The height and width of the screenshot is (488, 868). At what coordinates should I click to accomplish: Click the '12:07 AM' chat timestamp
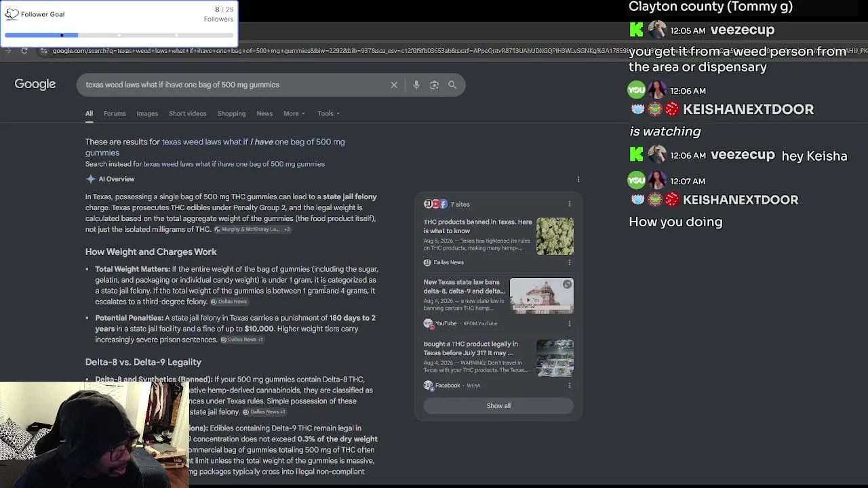[x=688, y=181]
